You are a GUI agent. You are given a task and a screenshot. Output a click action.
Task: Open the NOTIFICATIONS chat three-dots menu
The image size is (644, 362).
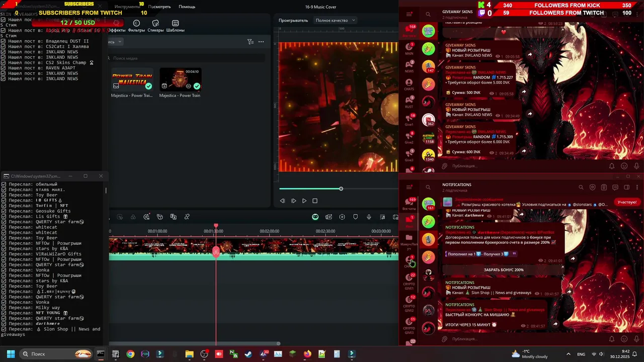637,187
